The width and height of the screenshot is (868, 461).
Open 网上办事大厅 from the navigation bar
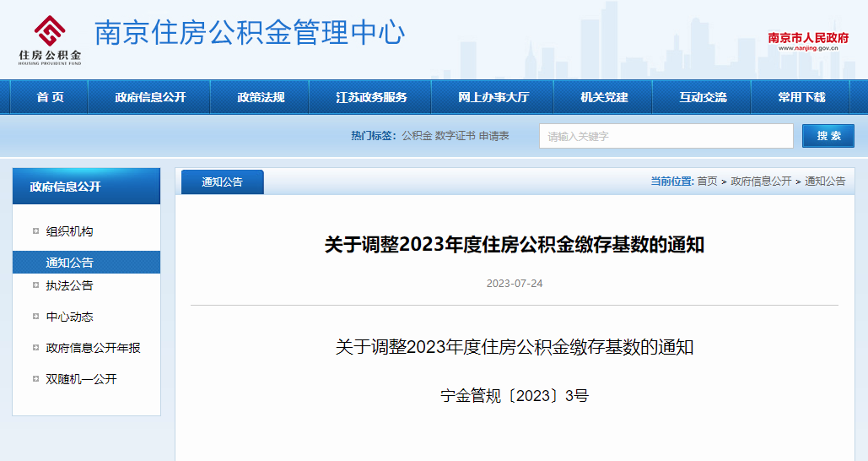point(493,97)
